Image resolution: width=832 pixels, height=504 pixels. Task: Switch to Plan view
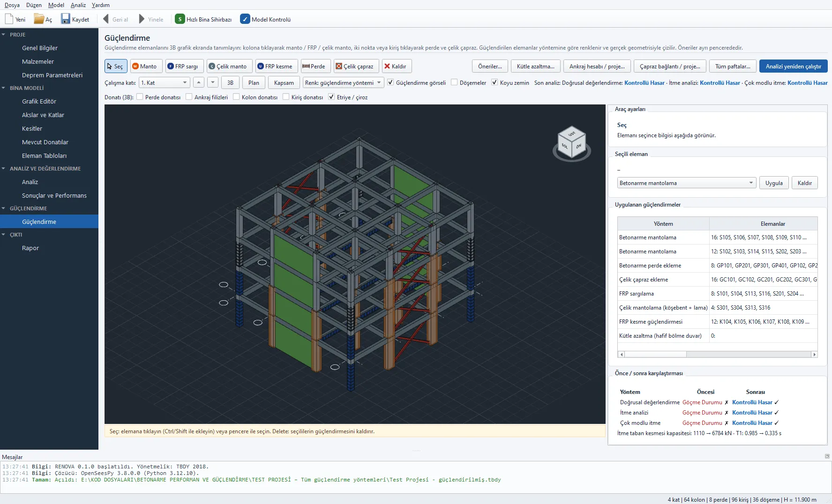click(x=254, y=82)
